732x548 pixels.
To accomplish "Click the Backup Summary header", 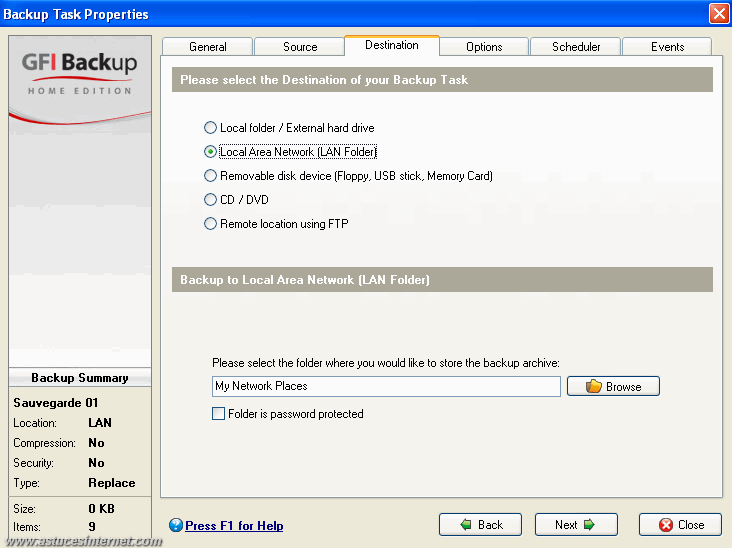I will 80,378.
